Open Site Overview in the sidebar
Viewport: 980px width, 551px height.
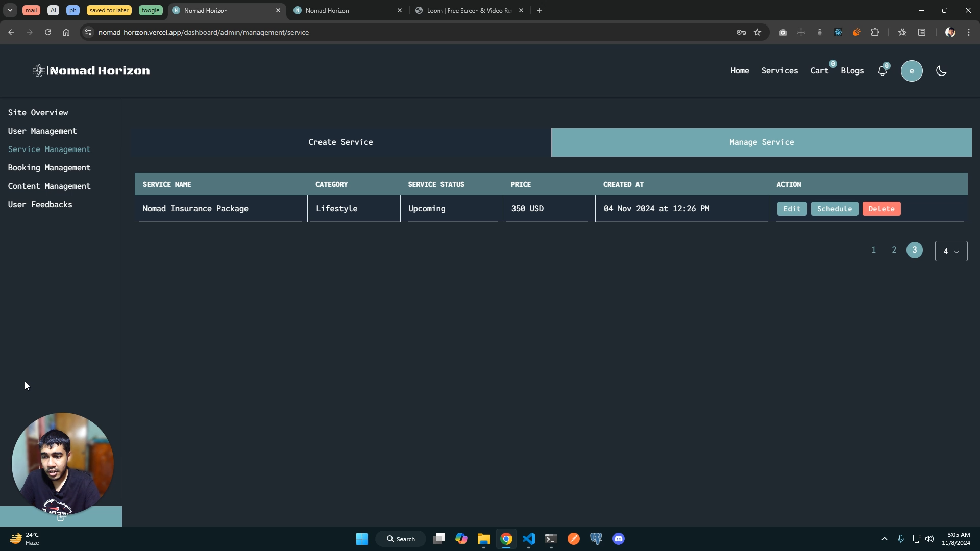click(x=38, y=112)
